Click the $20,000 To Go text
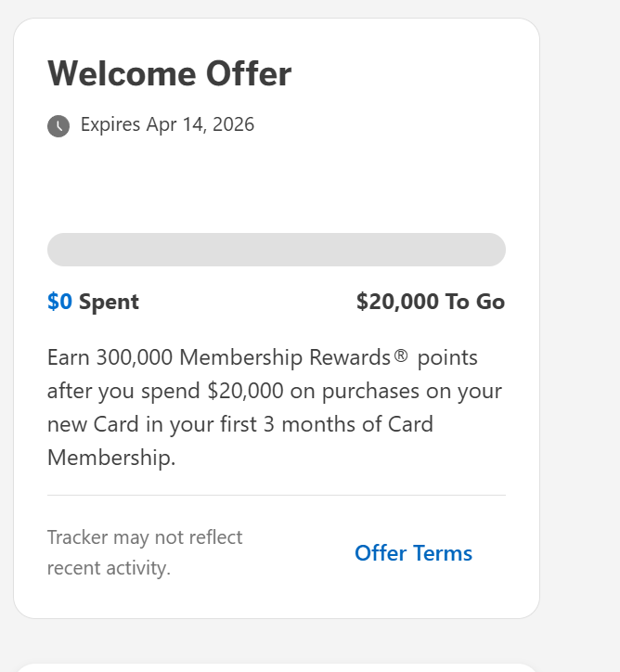This screenshot has height=672, width=620. pos(430,302)
